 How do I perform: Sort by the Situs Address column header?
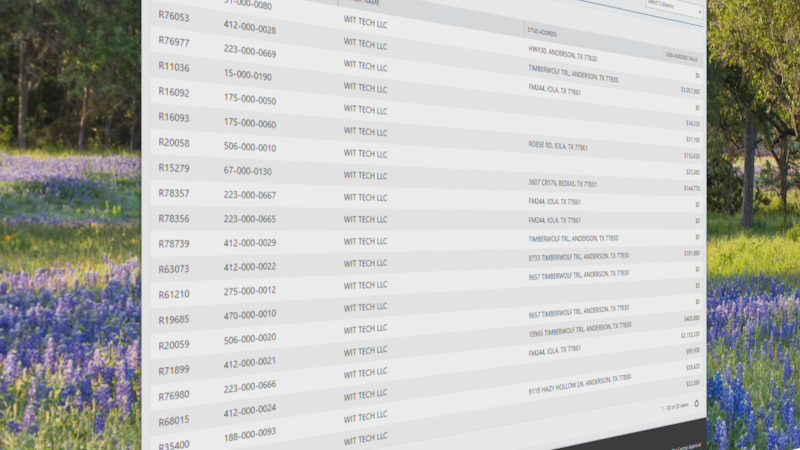coord(542,32)
